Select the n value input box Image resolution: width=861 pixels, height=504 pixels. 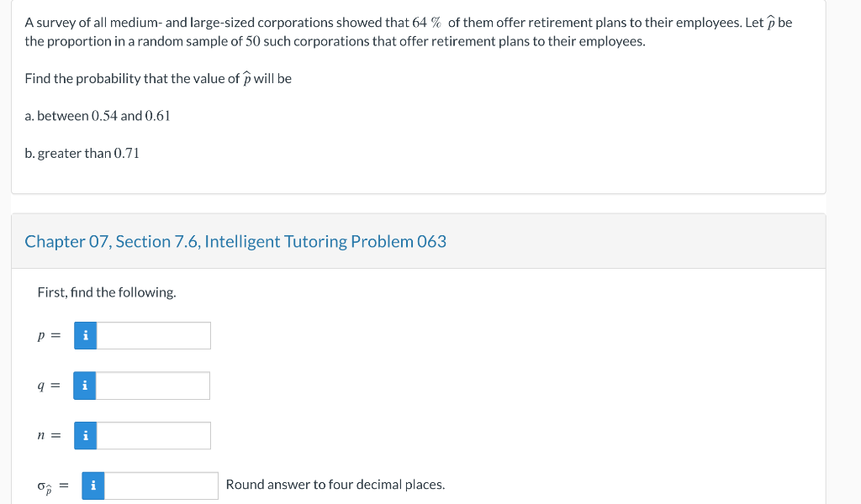coord(153,436)
